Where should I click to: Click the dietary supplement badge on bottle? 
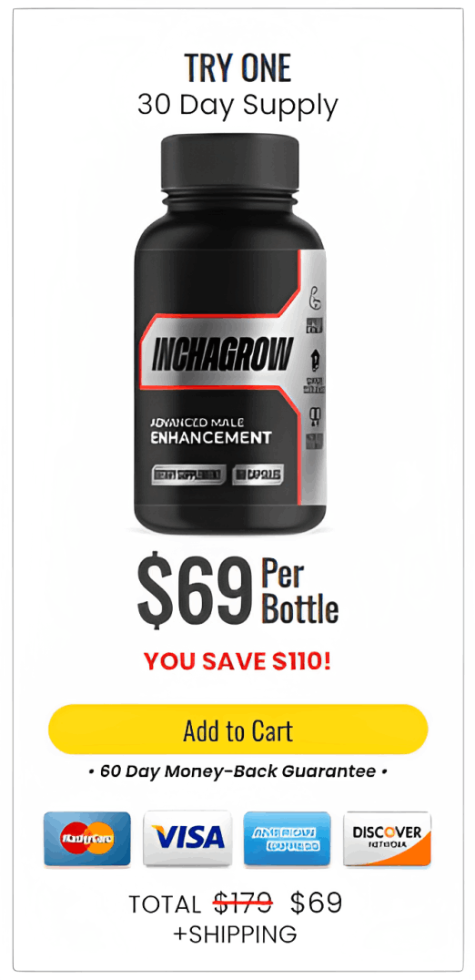(187, 475)
